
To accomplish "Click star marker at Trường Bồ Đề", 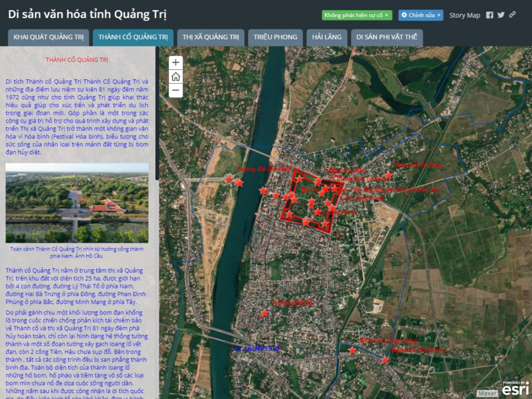I will (265, 313).
